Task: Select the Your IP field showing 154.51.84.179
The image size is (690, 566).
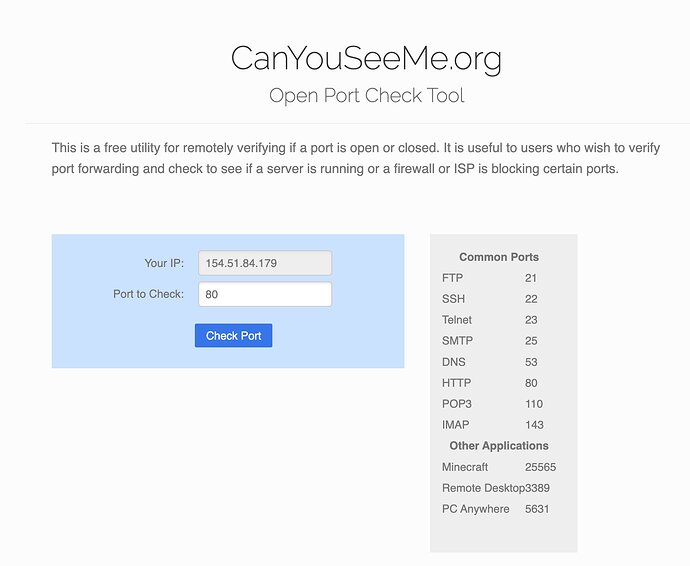Action: (265, 263)
